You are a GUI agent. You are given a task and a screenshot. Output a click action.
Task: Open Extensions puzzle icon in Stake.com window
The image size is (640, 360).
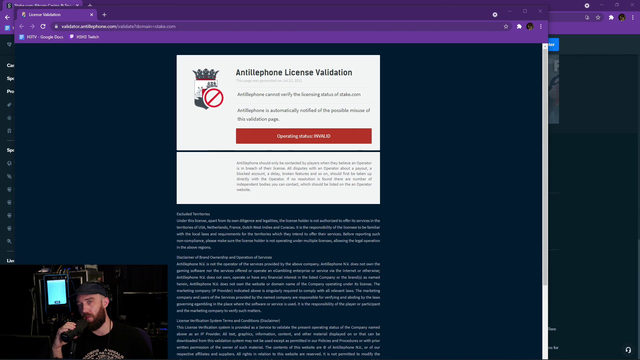(611, 18)
